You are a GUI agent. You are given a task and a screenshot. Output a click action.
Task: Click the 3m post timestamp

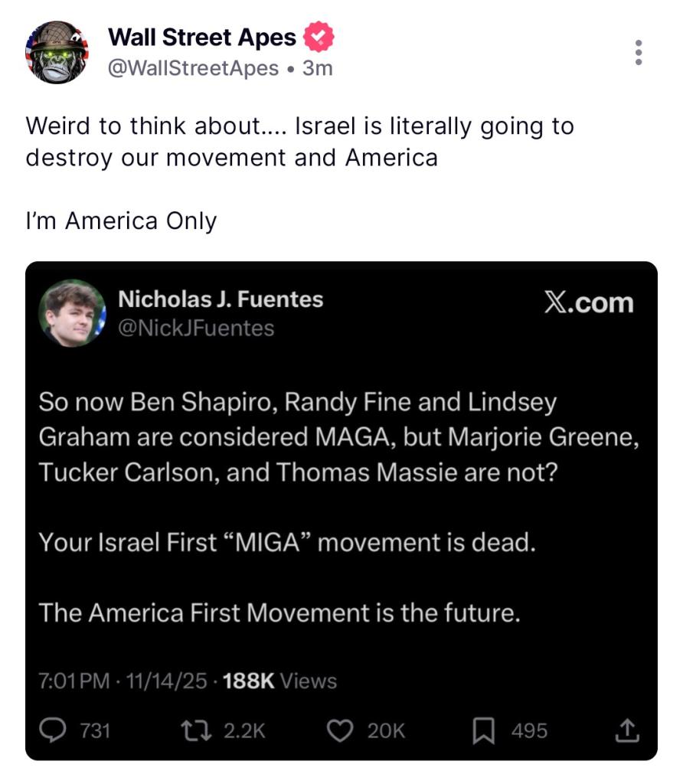tap(318, 68)
